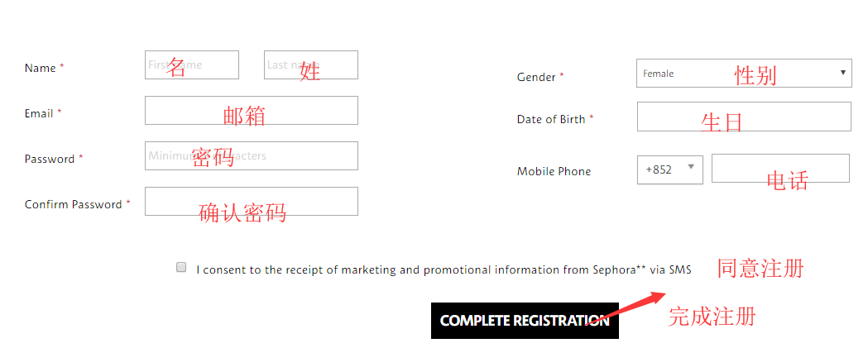Click the Confirm Password label

(x=73, y=205)
